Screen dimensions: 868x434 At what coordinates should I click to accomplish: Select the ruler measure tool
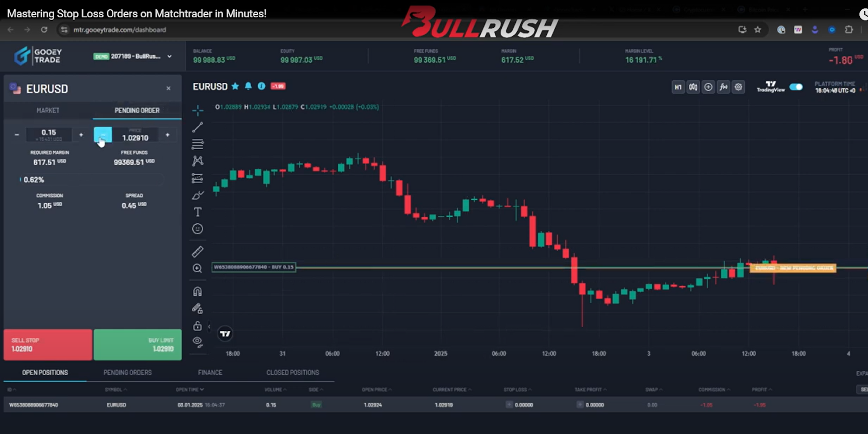coord(197,252)
